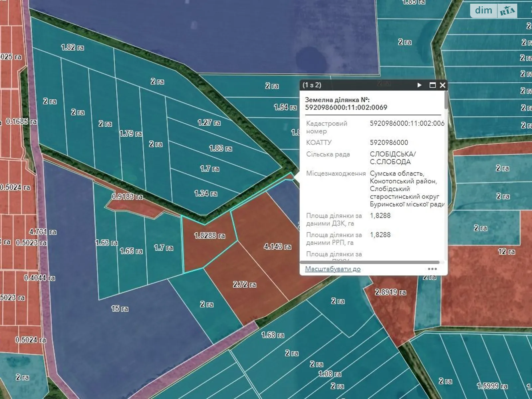532x399 pixels.
Task: Show next feature in the popup
Action: 419,85
